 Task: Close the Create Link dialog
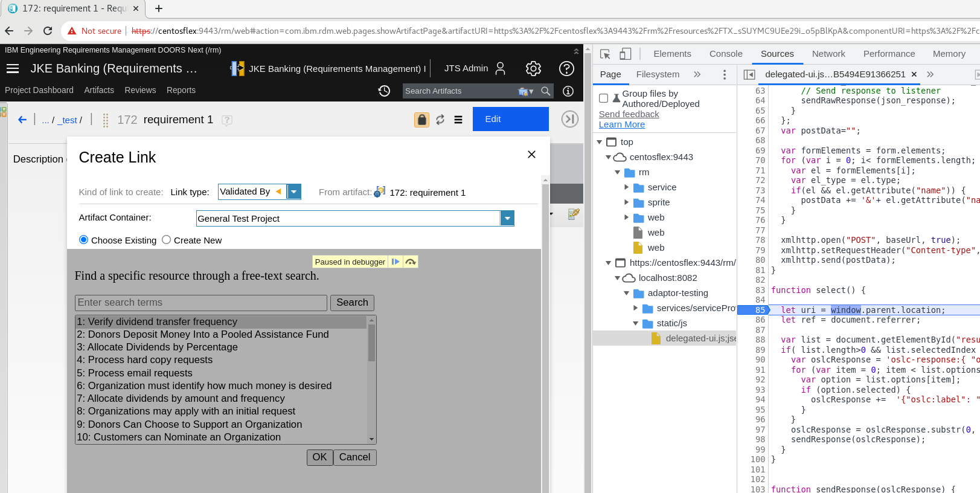click(x=531, y=154)
